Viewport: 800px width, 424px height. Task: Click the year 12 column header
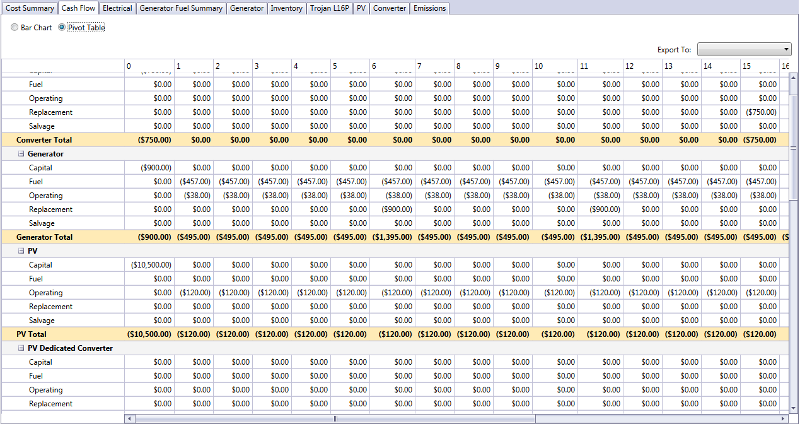click(x=642, y=66)
